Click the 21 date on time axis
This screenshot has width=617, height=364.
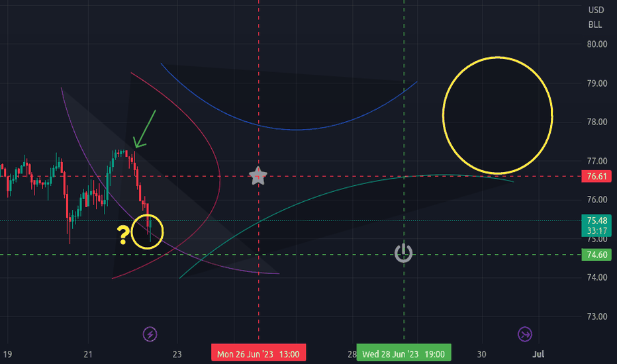pyautogui.click(x=88, y=354)
